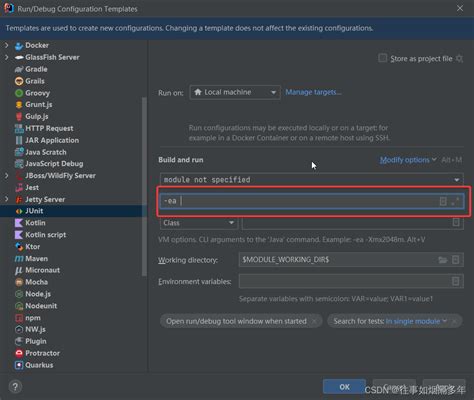Change 'in single module' search scope
474x400 pixels.
[x=416, y=321]
